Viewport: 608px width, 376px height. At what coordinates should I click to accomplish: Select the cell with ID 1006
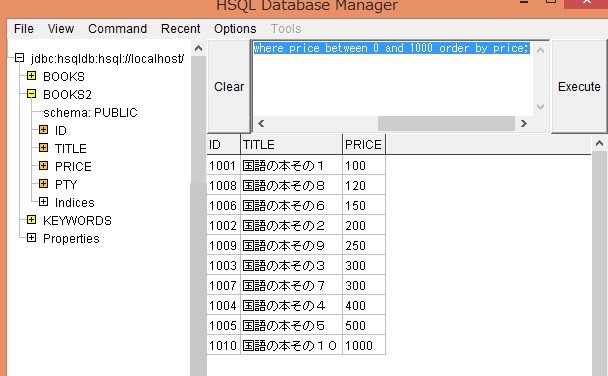[224, 205]
